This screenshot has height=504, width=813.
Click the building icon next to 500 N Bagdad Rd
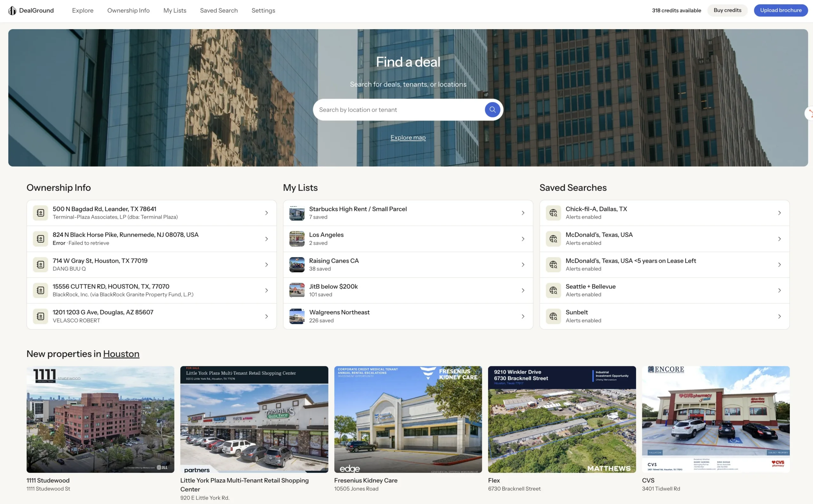click(x=40, y=213)
